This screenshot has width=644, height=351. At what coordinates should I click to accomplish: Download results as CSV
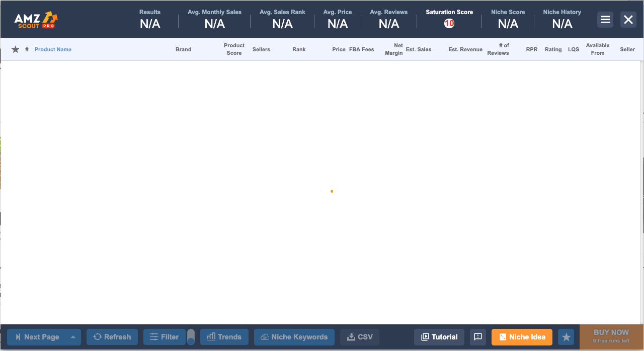[360, 337]
